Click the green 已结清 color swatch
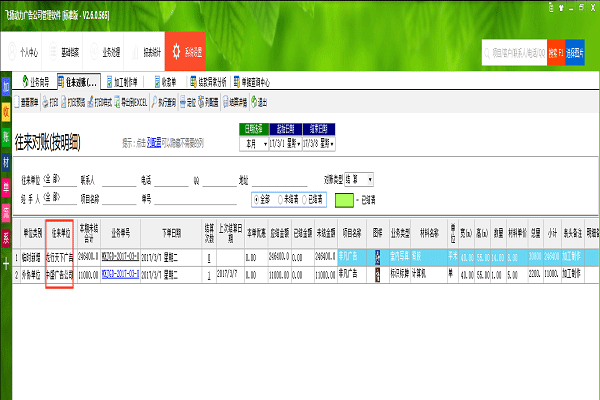Image resolution: width=600 pixels, height=400 pixels. pos(346,199)
